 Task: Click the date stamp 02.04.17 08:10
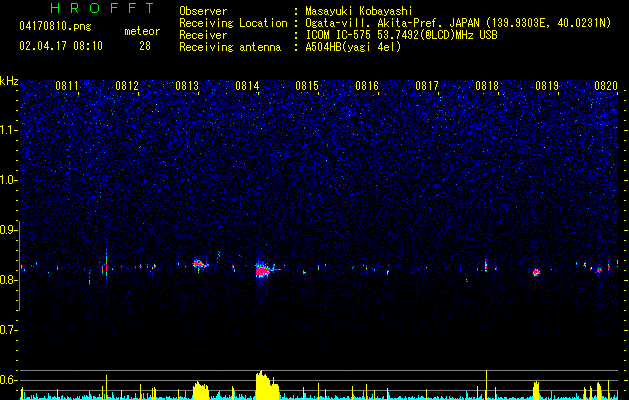tap(61, 46)
